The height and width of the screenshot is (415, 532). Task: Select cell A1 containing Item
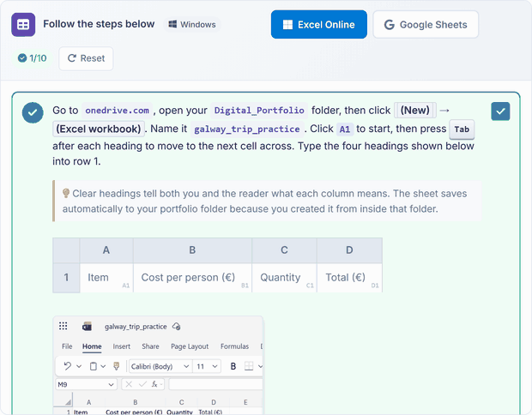coord(106,278)
